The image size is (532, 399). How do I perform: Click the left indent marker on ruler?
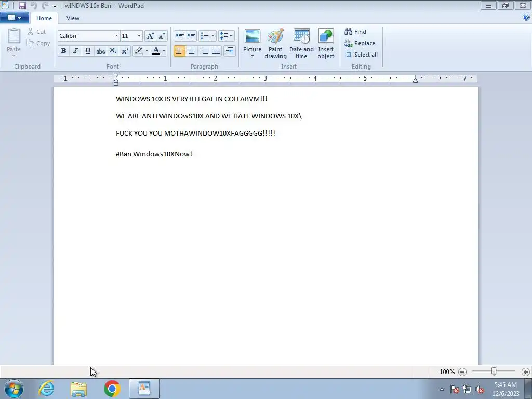pos(116,79)
